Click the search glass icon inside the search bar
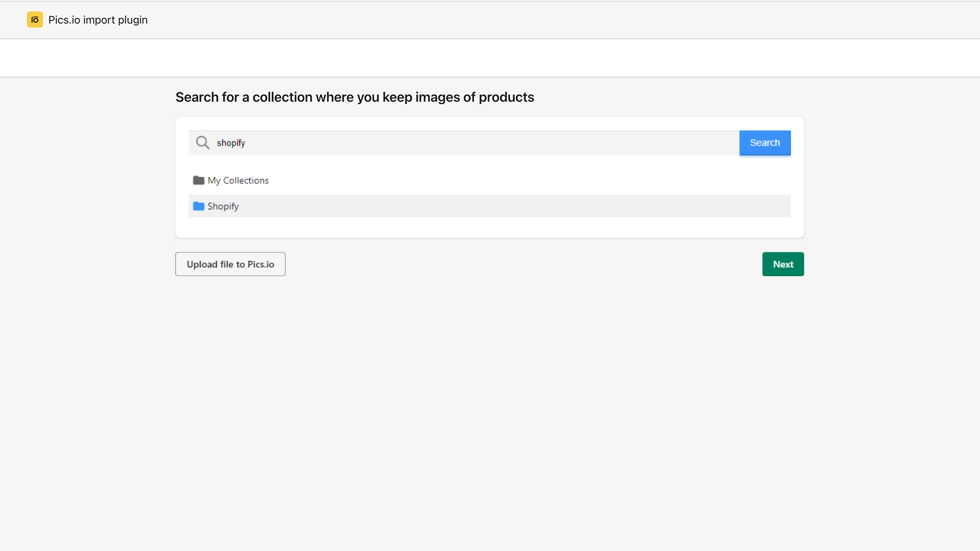The image size is (980, 551). click(x=202, y=142)
